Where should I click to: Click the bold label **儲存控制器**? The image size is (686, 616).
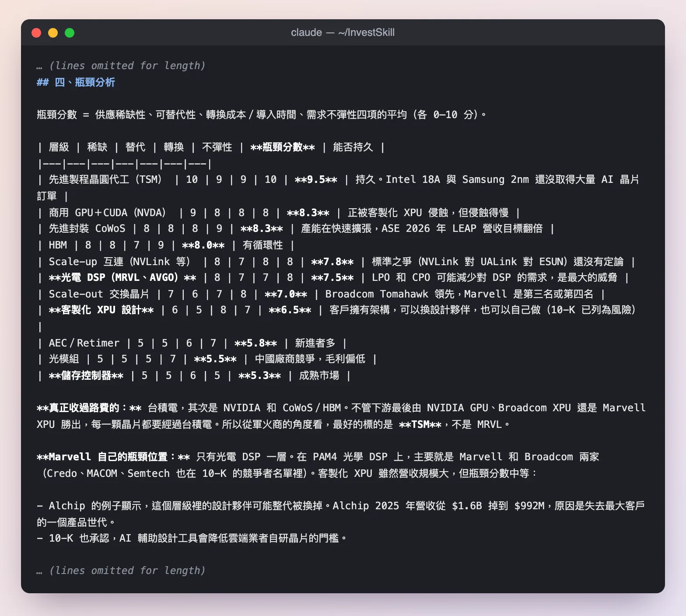coord(86,375)
